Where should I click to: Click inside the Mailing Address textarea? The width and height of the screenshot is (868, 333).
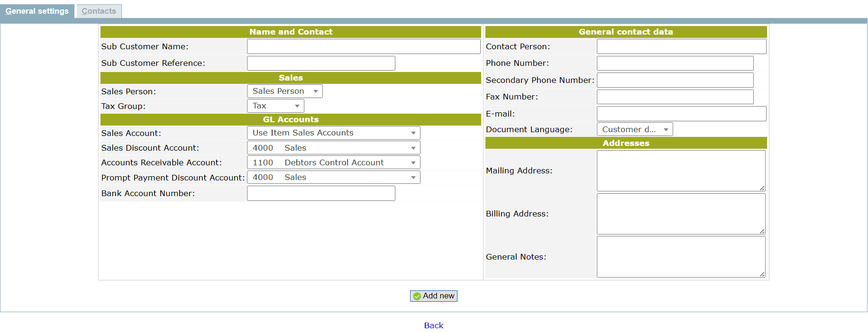tap(680, 171)
